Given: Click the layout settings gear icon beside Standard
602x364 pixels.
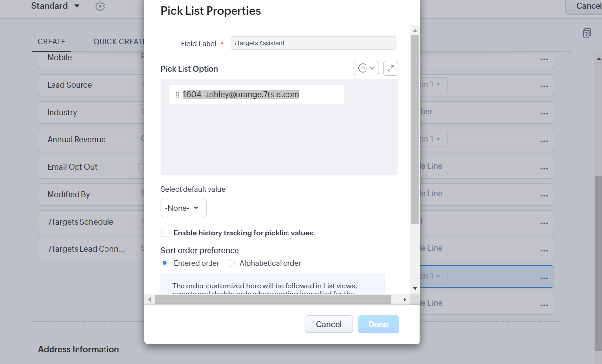Looking at the screenshot, I should (100, 6).
